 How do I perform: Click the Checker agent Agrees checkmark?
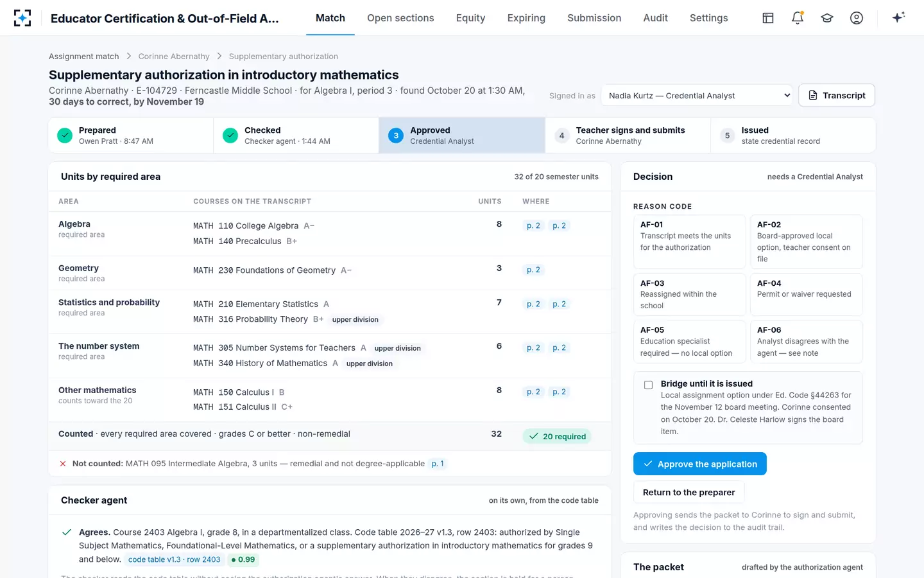pyautogui.click(x=66, y=532)
